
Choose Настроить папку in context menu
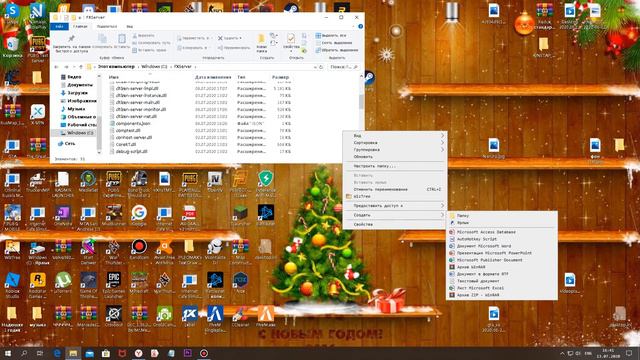point(394,166)
